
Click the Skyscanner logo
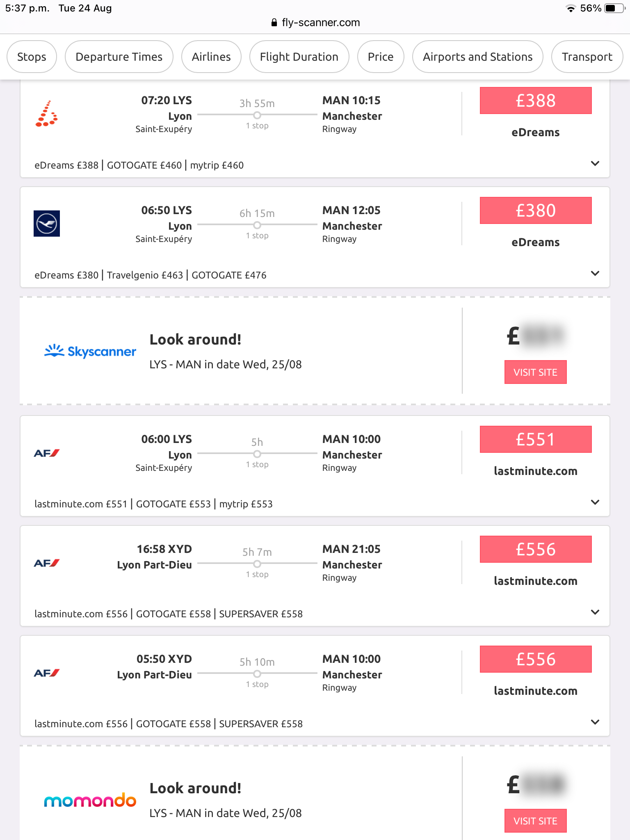coord(90,351)
